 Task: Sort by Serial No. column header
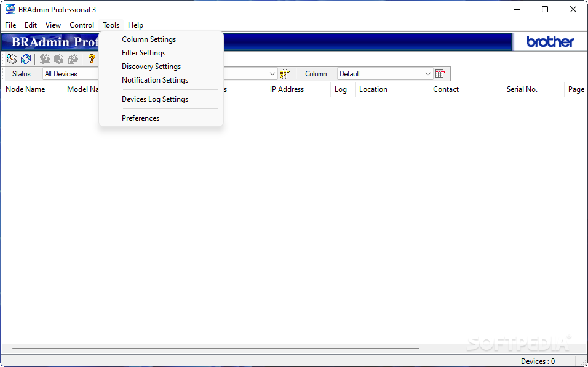pyautogui.click(x=533, y=89)
